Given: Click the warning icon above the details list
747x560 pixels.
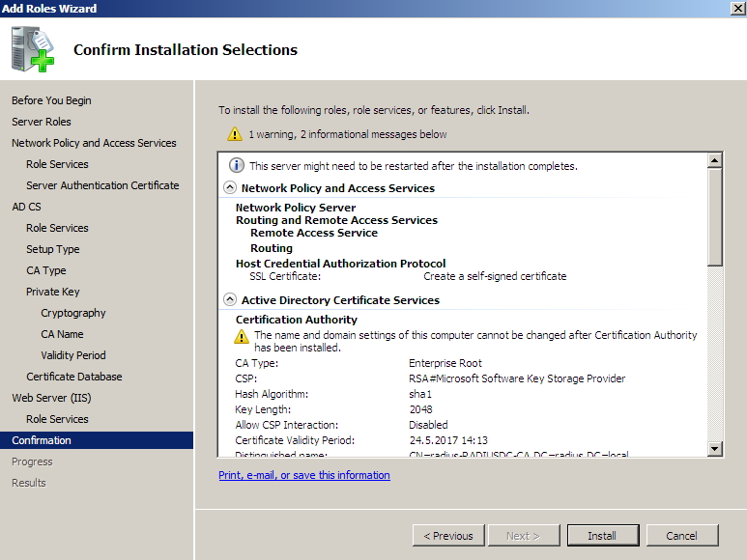Looking at the screenshot, I should coord(235,134).
